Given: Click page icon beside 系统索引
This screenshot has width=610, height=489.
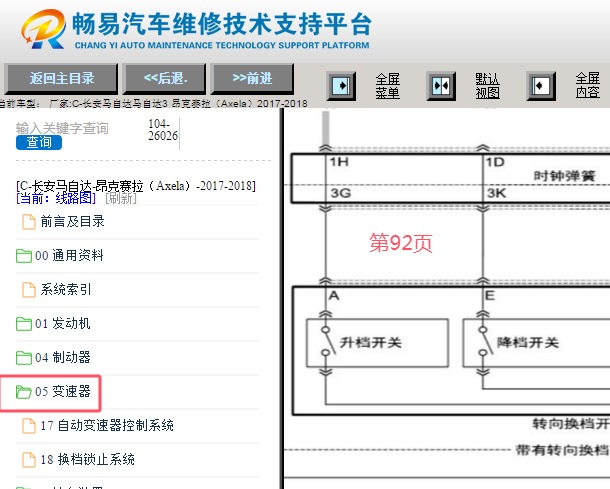Looking at the screenshot, I should [x=29, y=290].
